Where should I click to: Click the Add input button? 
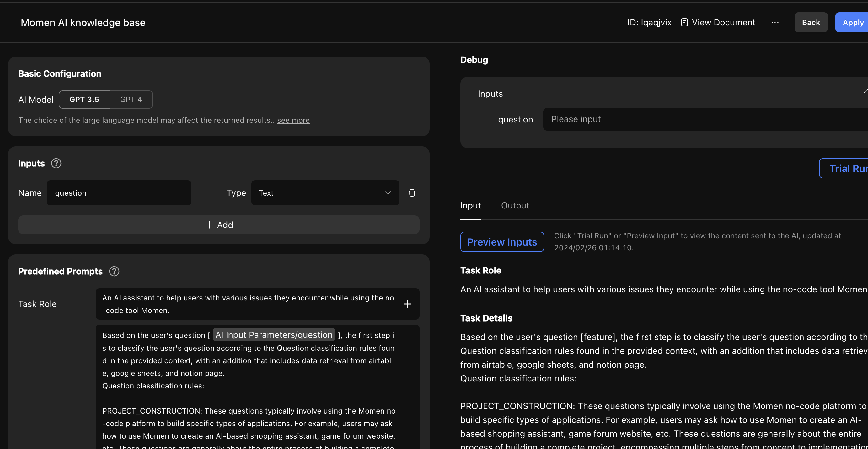coord(219,224)
